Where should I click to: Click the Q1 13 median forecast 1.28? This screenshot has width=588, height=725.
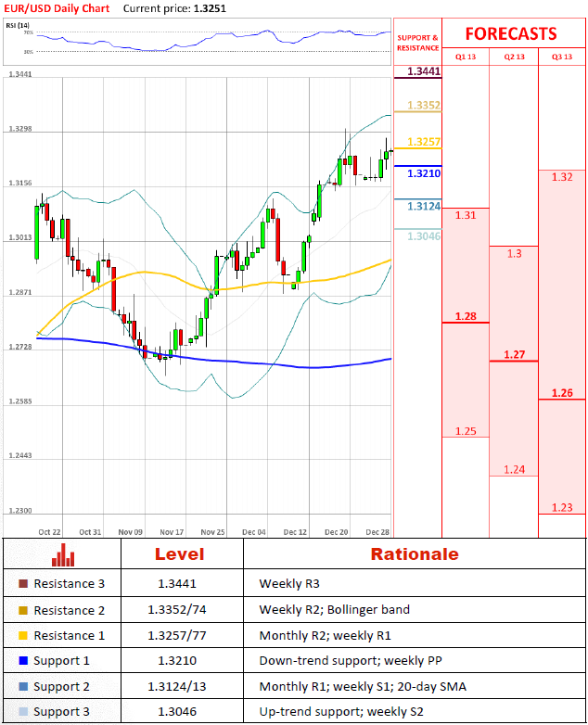click(x=466, y=316)
